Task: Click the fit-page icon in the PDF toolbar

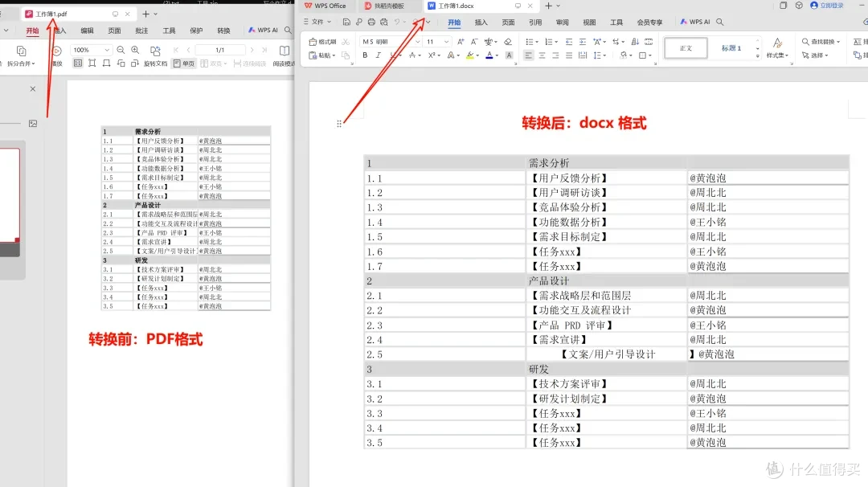Action: (92, 63)
